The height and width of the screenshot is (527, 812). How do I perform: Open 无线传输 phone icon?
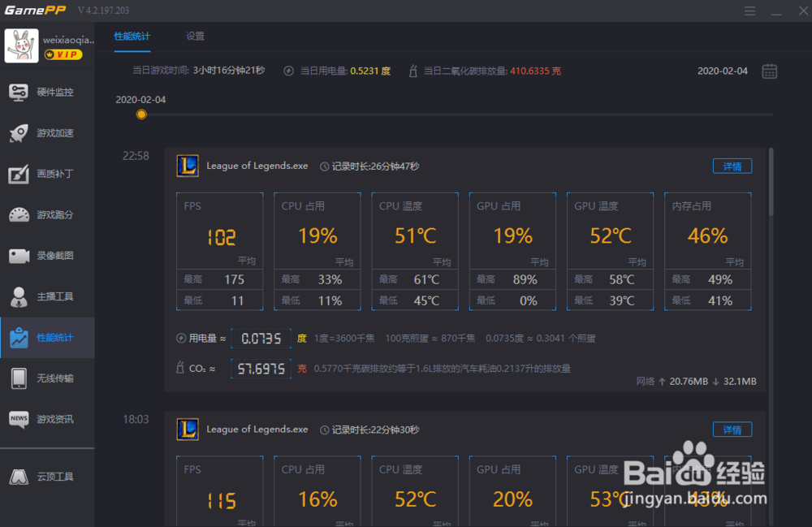[19, 378]
